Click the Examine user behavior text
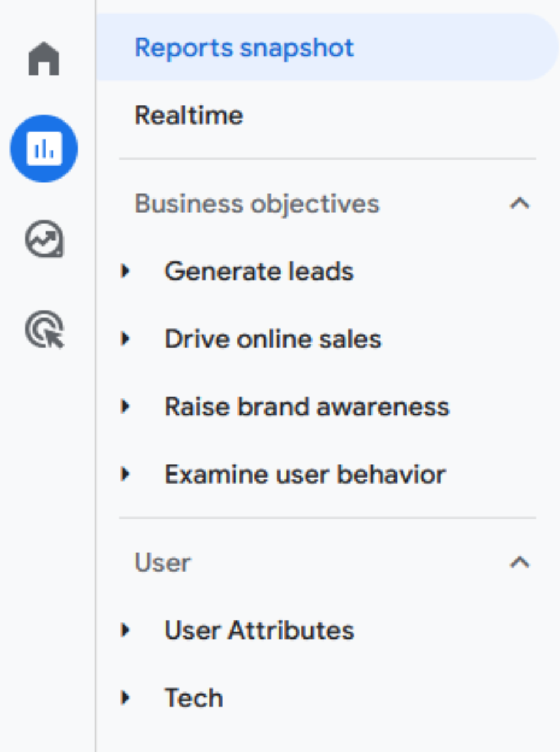 tap(305, 474)
